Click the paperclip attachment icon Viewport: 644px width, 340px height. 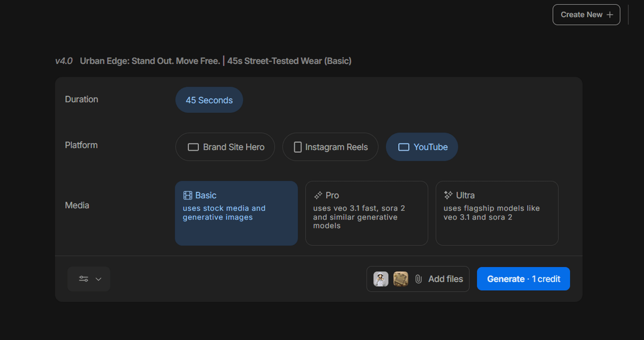click(418, 279)
